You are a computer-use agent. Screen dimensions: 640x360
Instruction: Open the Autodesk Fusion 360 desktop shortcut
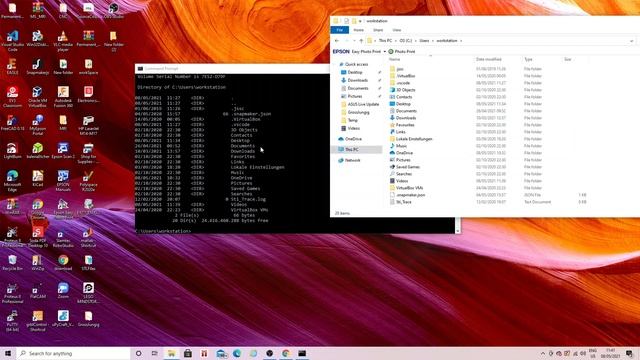pos(63,96)
